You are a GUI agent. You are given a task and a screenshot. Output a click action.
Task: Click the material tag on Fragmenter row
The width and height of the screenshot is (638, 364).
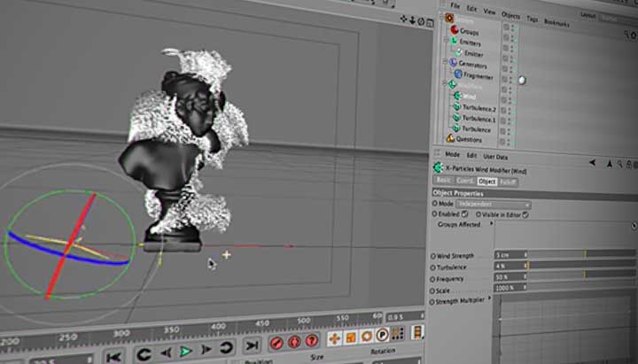pos(522,80)
